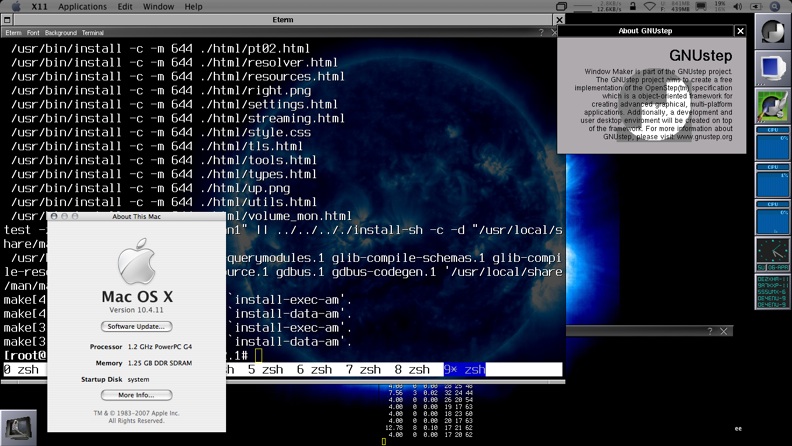
Task: Click the open padlock menu bar icon
Action: click(632, 7)
